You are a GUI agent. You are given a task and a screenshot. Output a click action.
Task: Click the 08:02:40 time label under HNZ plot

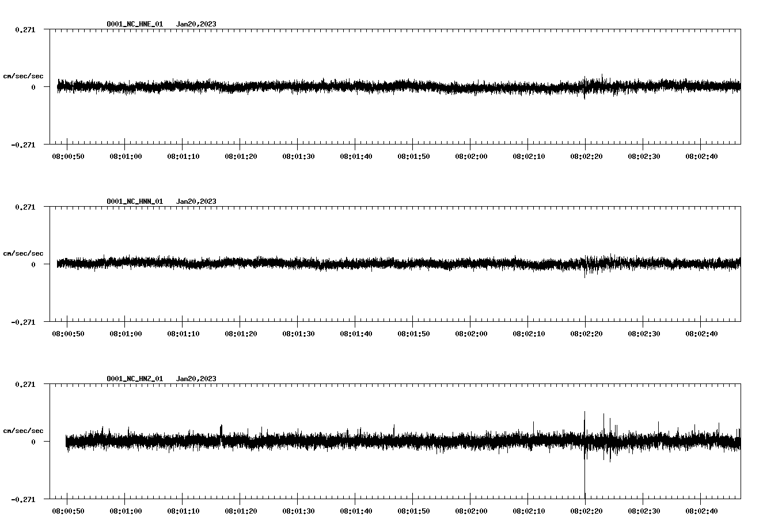tap(701, 511)
